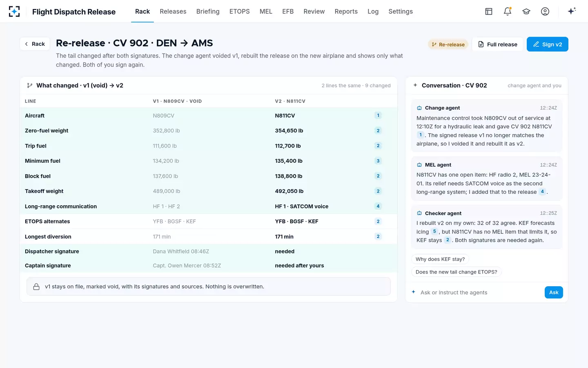Open source badge 3 on Minimum fuel row
This screenshot has height=368, width=588.
(378, 161)
